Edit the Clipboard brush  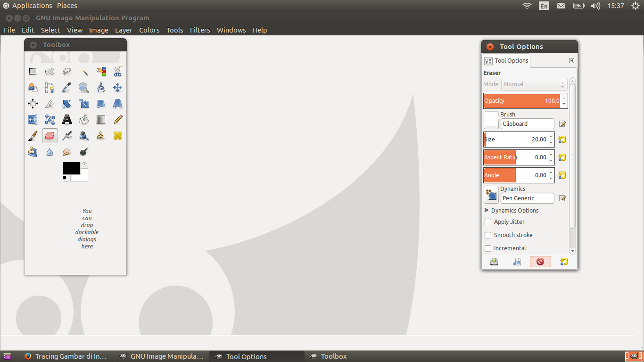tap(562, 124)
